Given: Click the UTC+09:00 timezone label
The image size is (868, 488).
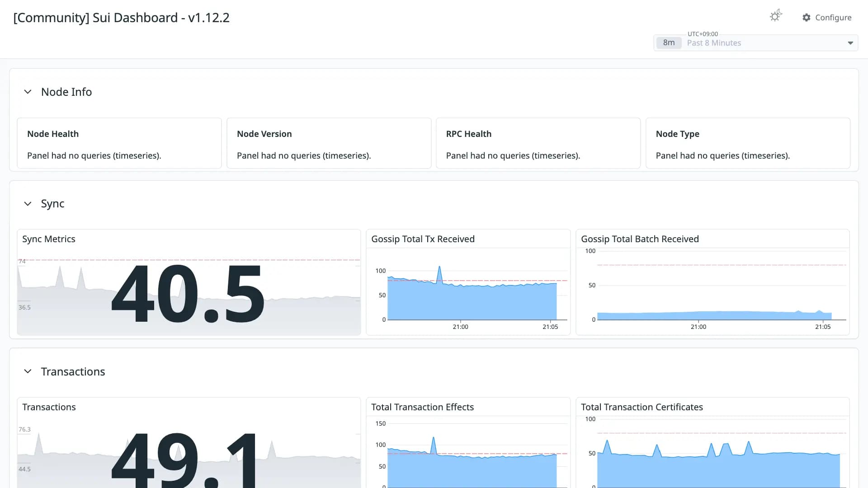Looking at the screenshot, I should [703, 34].
